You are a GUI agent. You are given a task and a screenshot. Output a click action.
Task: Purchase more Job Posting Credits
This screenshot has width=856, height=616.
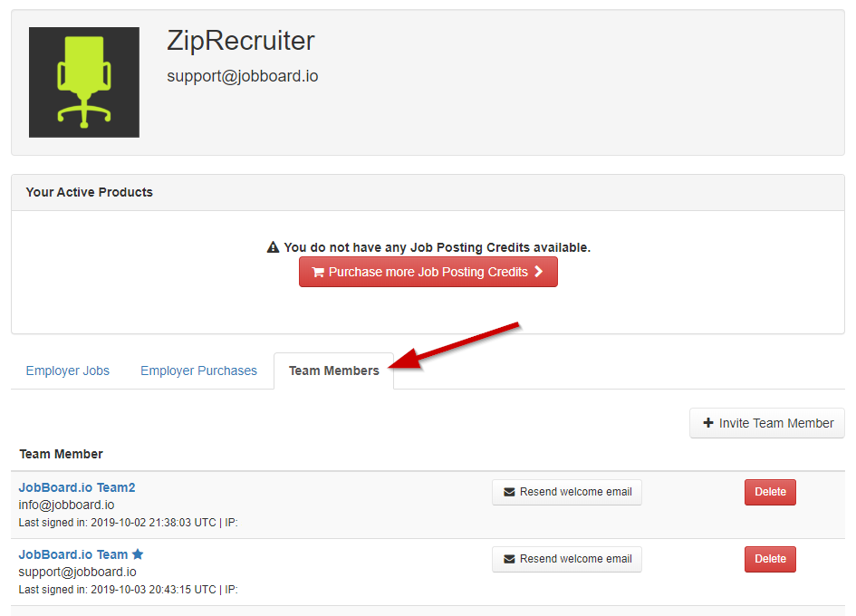(428, 272)
